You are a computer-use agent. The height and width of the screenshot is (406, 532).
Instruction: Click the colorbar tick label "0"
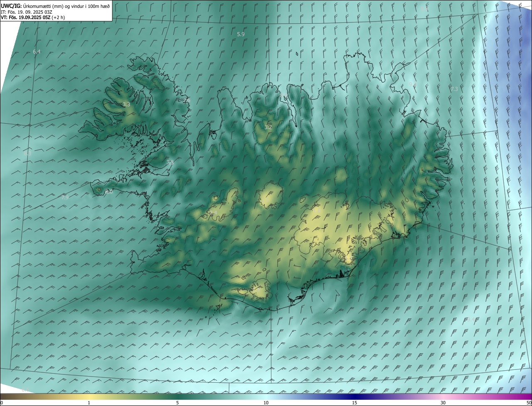(2, 403)
